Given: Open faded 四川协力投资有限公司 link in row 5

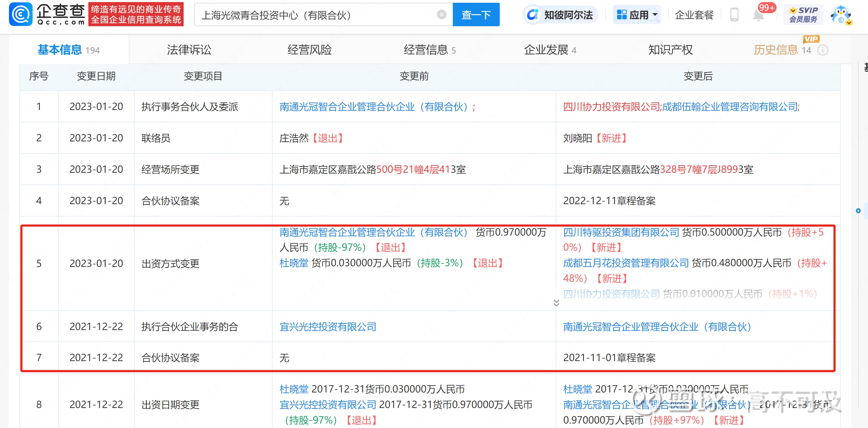Looking at the screenshot, I should (x=611, y=294).
